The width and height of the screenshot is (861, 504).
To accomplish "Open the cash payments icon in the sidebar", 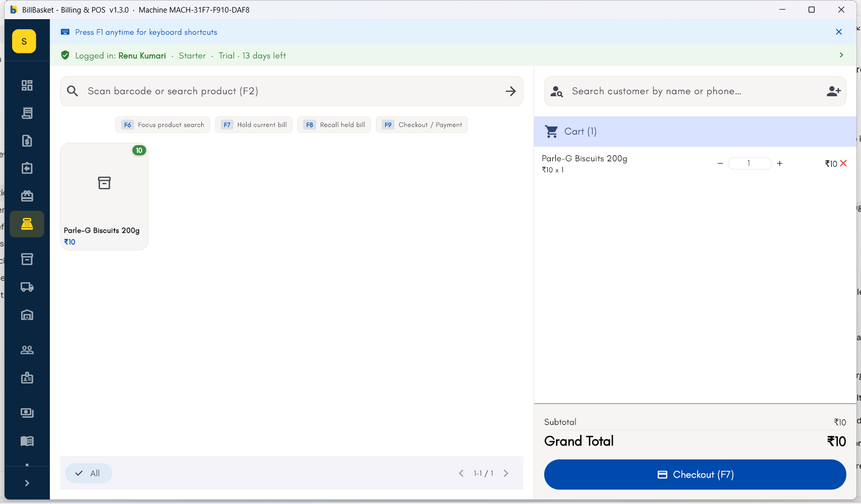I will pyautogui.click(x=27, y=413).
